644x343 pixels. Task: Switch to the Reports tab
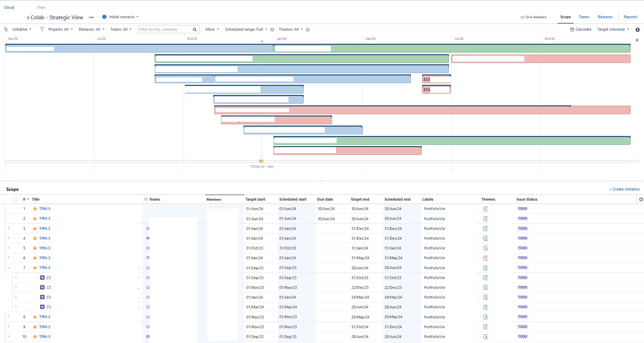[x=630, y=17]
